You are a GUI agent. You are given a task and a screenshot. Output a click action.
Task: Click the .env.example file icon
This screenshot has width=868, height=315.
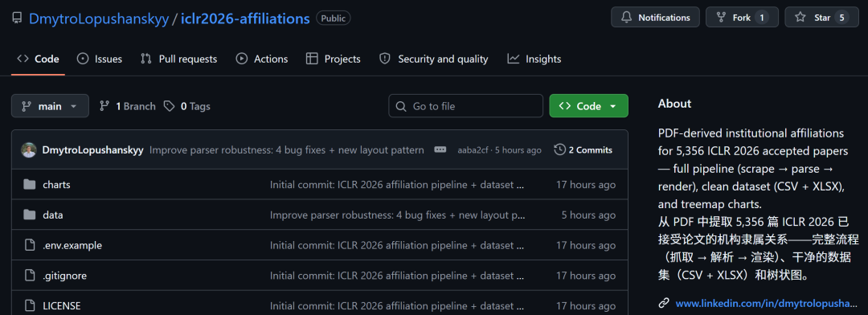[x=30, y=245]
